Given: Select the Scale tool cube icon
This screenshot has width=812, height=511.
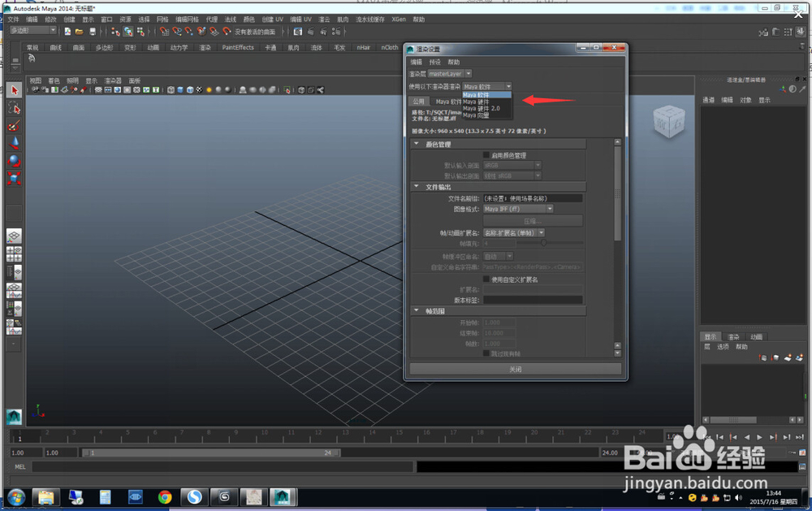Looking at the screenshot, I should pos(14,178).
